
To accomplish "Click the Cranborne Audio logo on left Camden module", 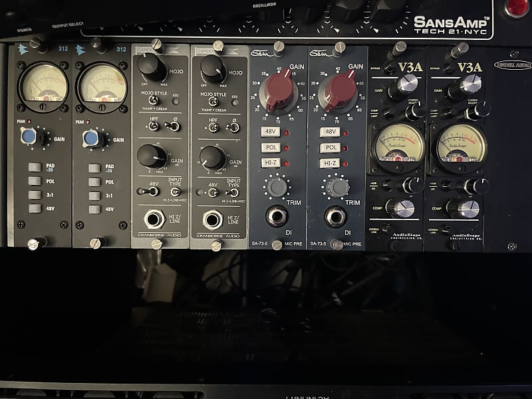I will coord(160,234).
